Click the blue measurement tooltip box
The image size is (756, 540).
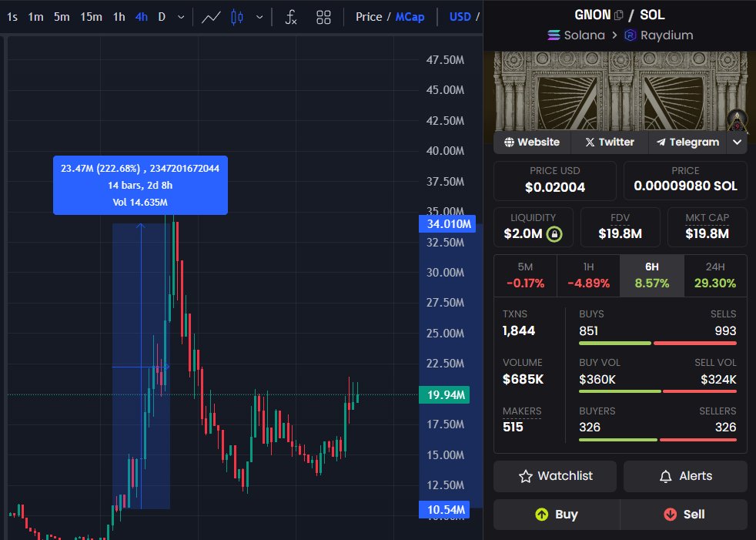(140, 186)
